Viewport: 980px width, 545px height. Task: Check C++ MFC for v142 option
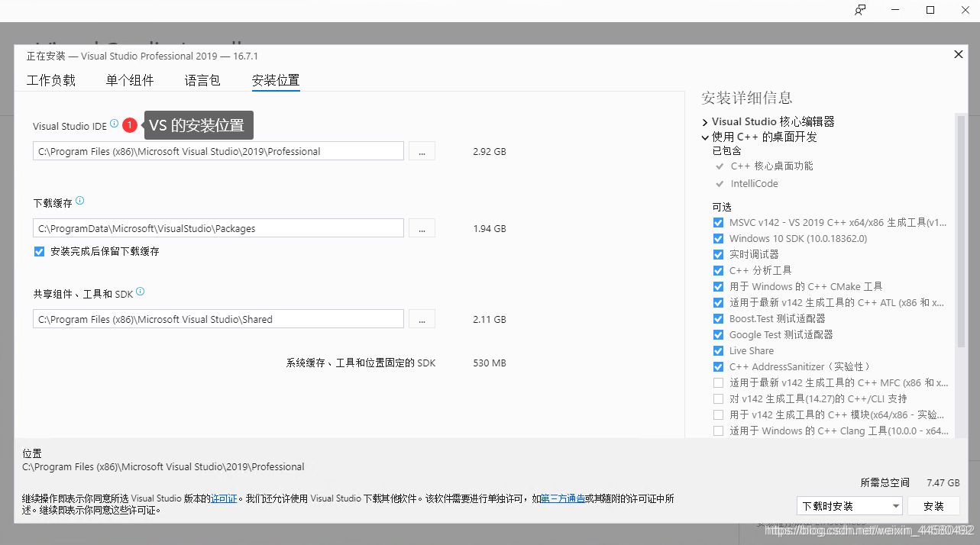(x=718, y=383)
